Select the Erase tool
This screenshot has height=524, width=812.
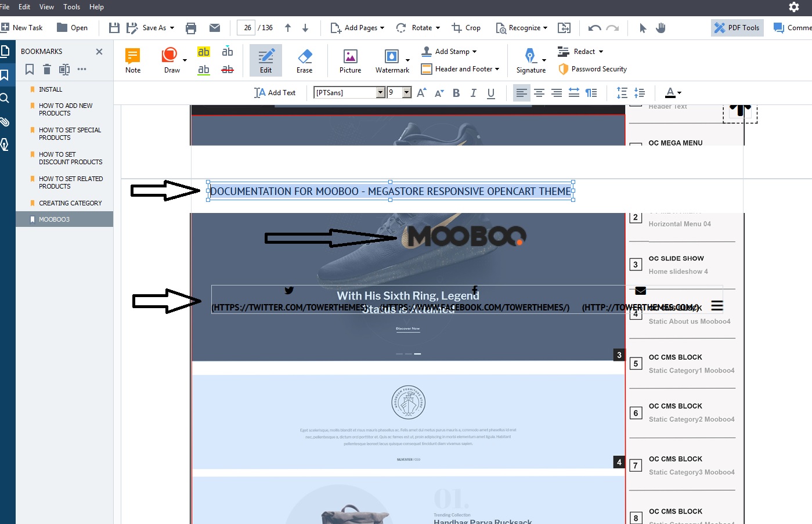point(305,60)
